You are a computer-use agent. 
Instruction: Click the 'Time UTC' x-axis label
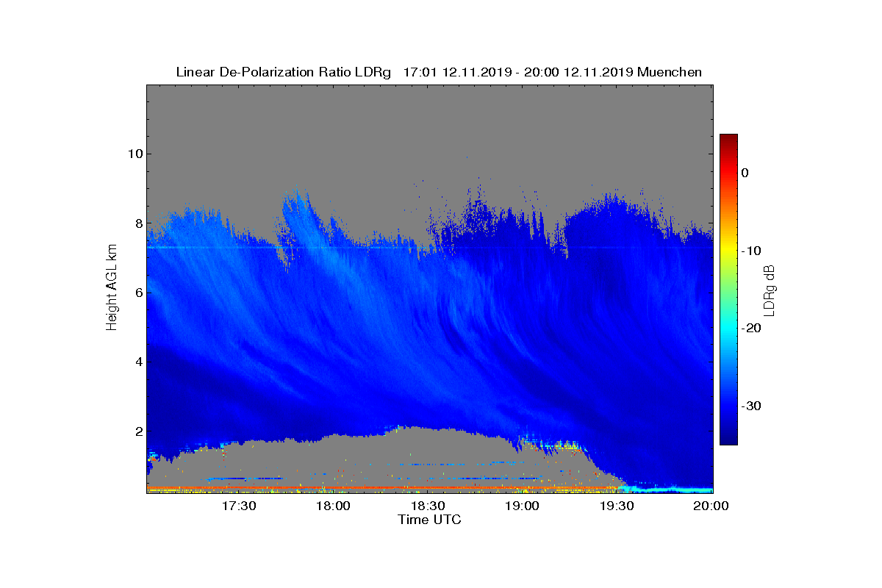[x=429, y=520]
